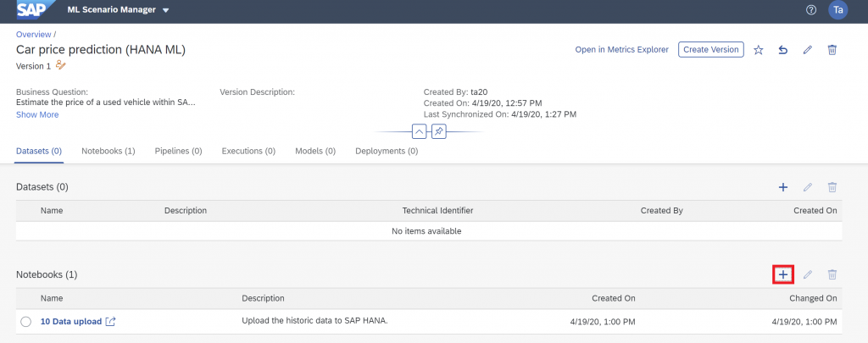Switch to the Pipelines (0) tab

coord(178,151)
